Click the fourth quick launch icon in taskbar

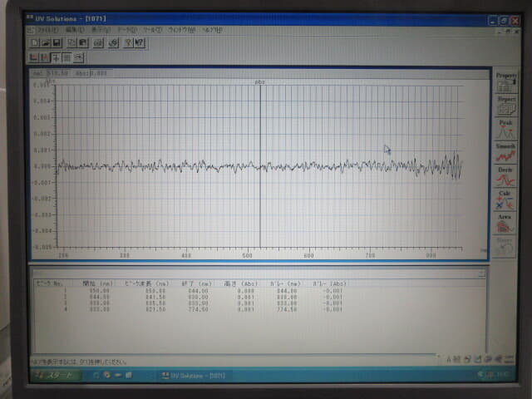[x=129, y=375]
